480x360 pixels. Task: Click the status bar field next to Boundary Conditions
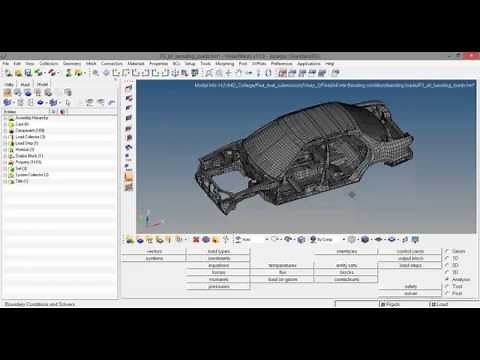[357, 304]
